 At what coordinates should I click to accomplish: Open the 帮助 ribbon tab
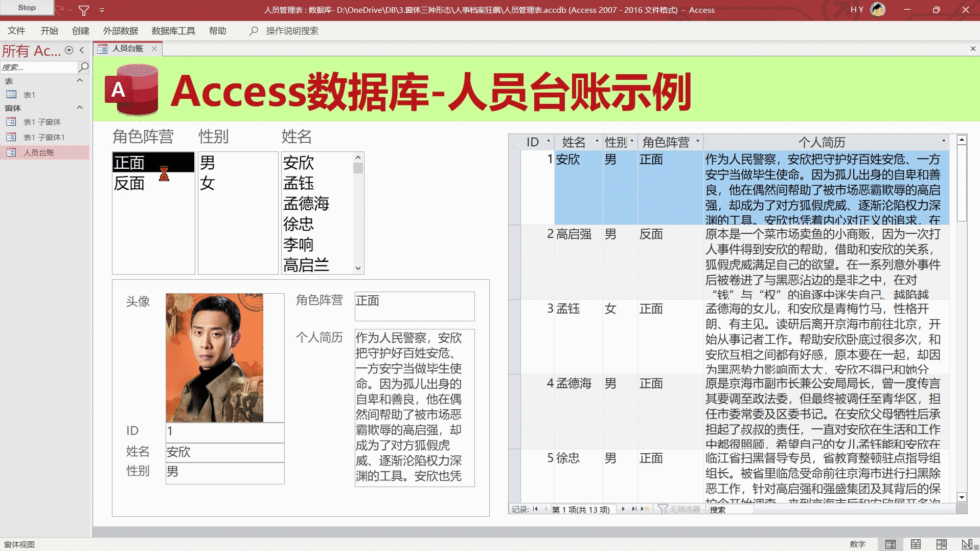coord(218,31)
